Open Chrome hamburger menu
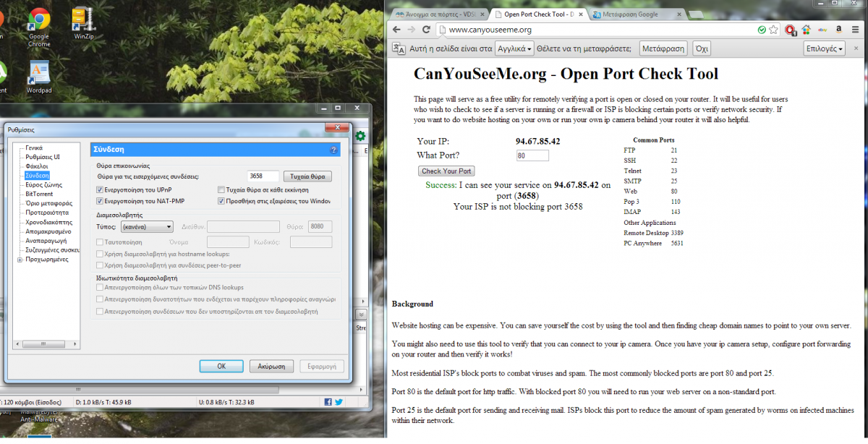868x444 pixels. pos(856,30)
